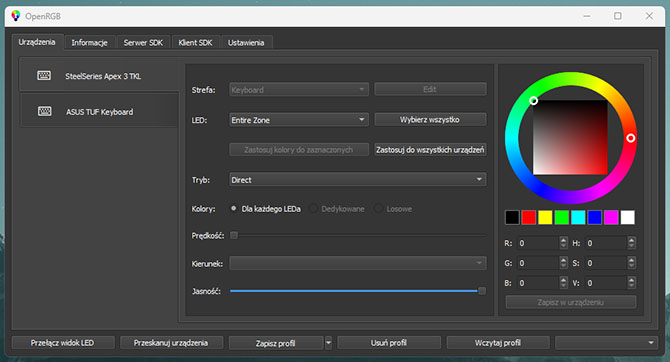Click the V value stepper arrows
This screenshot has width=670, height=362.
click(632, 283)
